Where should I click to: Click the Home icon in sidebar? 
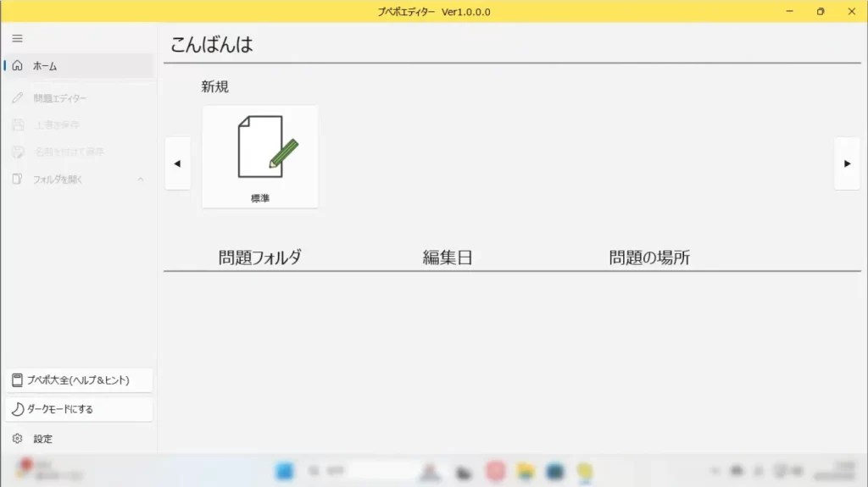click(17, 66)
